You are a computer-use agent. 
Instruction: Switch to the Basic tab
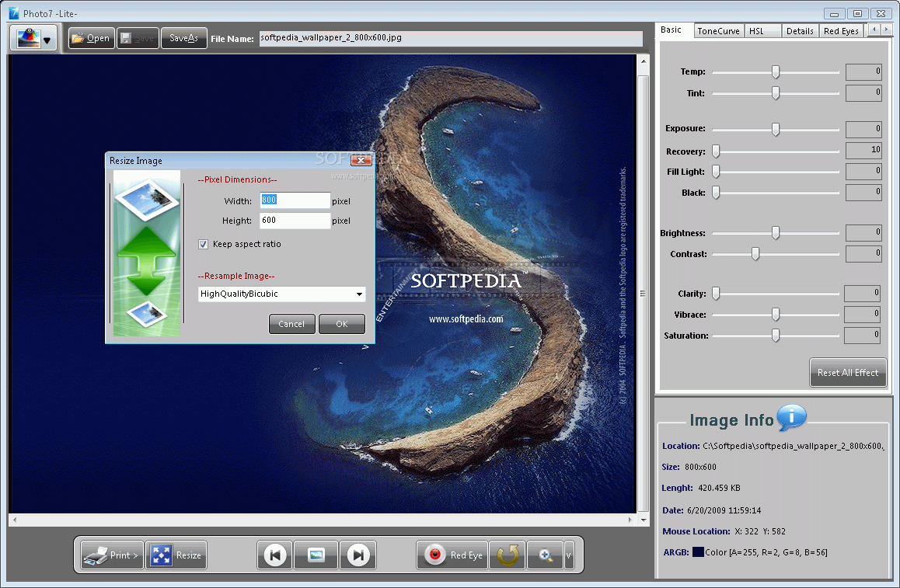coord(671,30)
